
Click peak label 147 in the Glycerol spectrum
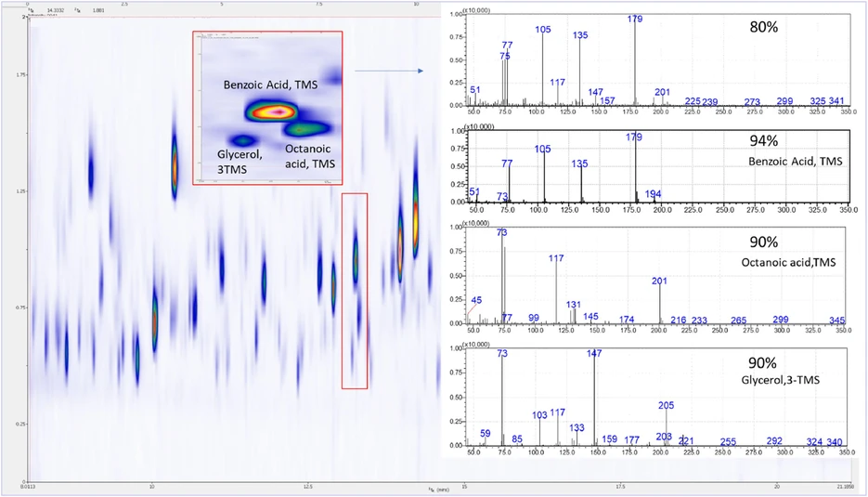(x=594, y=353)
